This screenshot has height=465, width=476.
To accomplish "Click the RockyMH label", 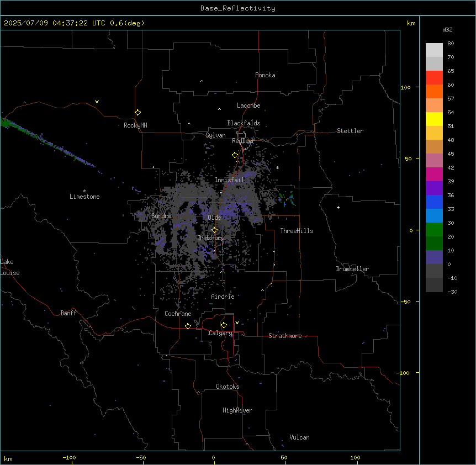I will pos(135,125).
